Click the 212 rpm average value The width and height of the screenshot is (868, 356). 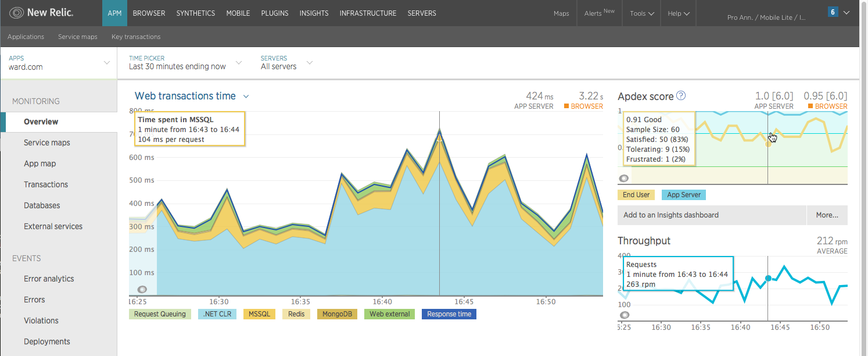(x=832, y=241)
